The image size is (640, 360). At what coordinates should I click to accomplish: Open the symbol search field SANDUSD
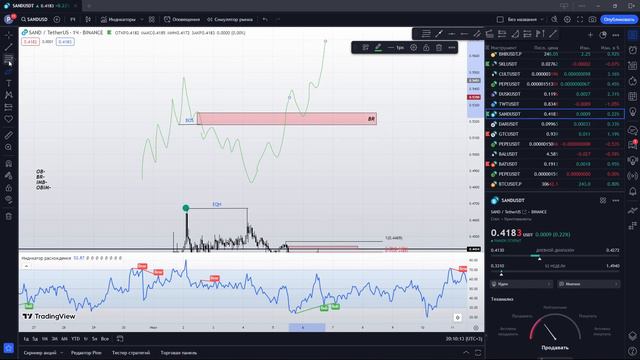coord(34,19)
